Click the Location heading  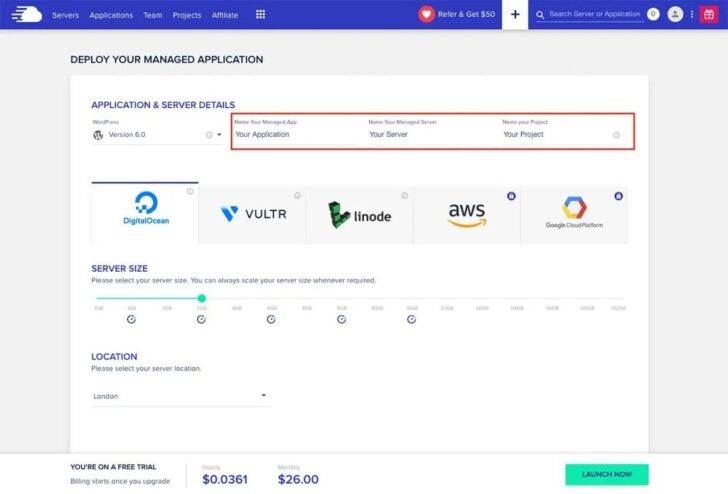[114, 357]
